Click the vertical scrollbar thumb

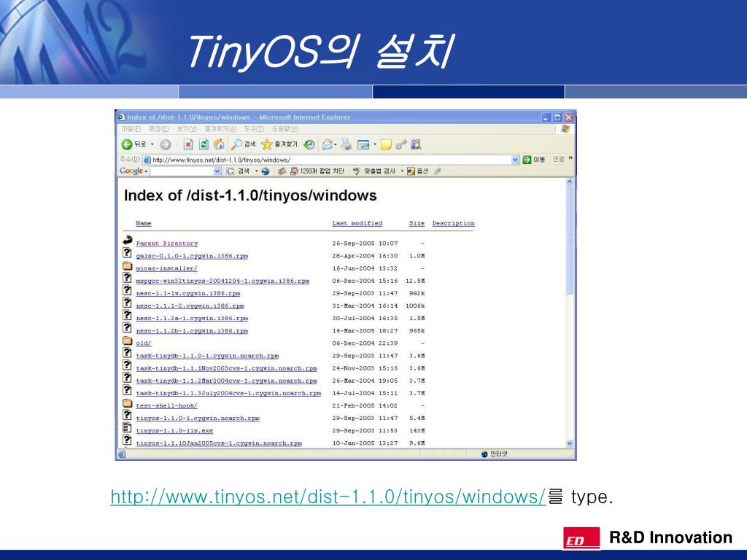tap(569, 241)
